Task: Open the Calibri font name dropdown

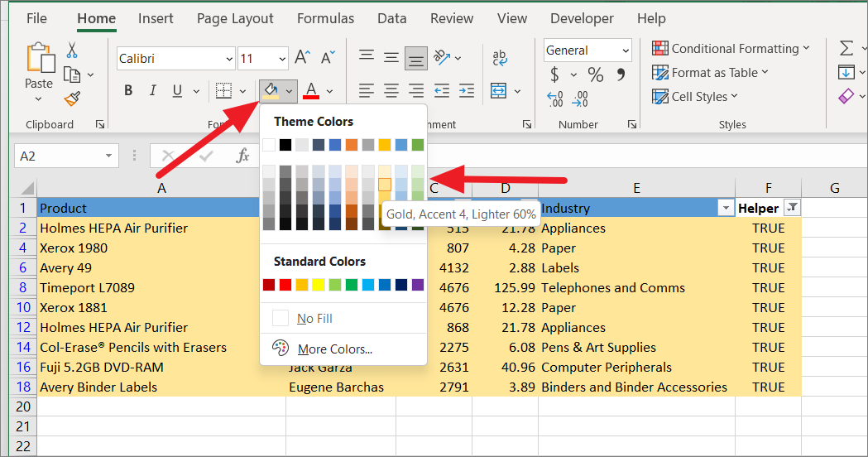Action: pos(230,59)
